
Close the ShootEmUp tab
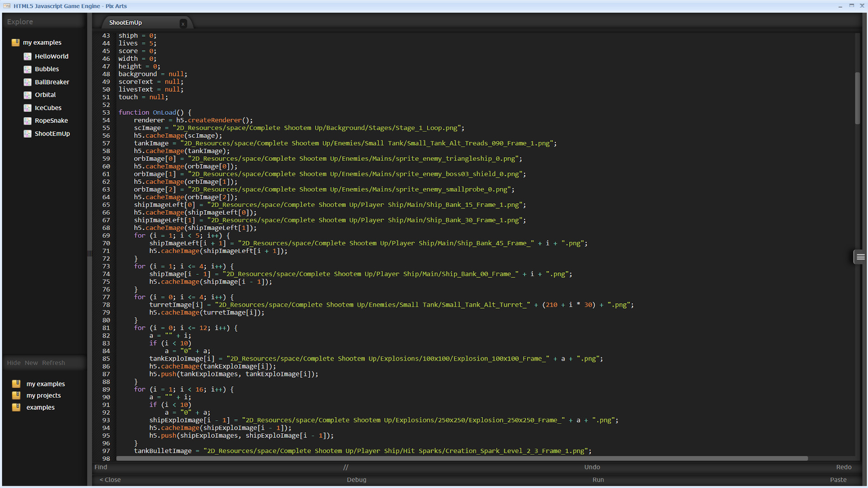pos(183,23)
